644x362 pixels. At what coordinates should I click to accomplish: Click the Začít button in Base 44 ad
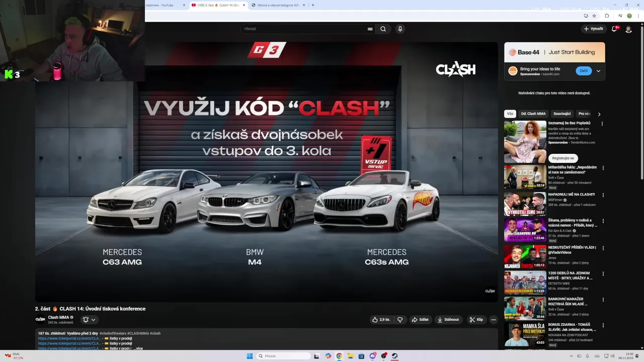(584, 71)
